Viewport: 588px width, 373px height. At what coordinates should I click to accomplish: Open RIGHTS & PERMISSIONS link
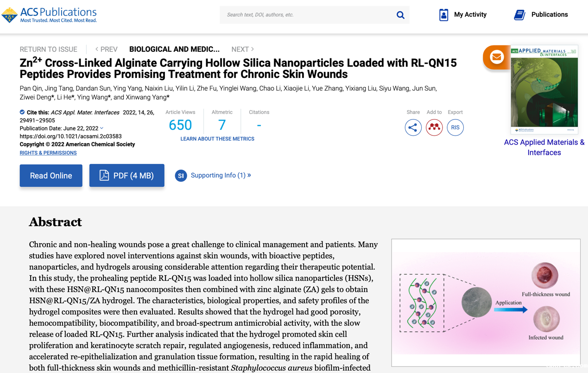tap(48, 153)
